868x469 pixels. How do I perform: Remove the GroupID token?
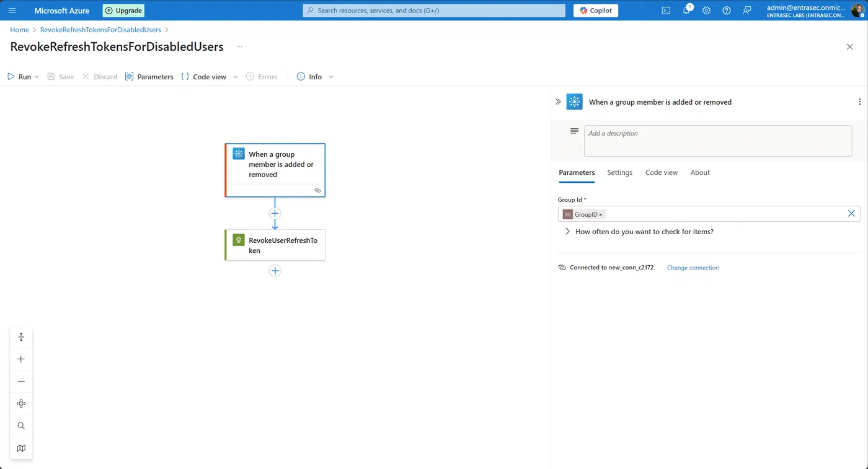click(x=600, y=214)
